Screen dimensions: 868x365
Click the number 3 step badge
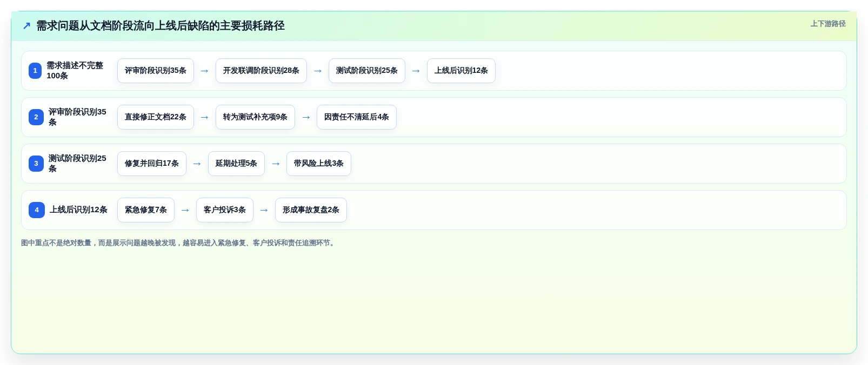[36, 164]
